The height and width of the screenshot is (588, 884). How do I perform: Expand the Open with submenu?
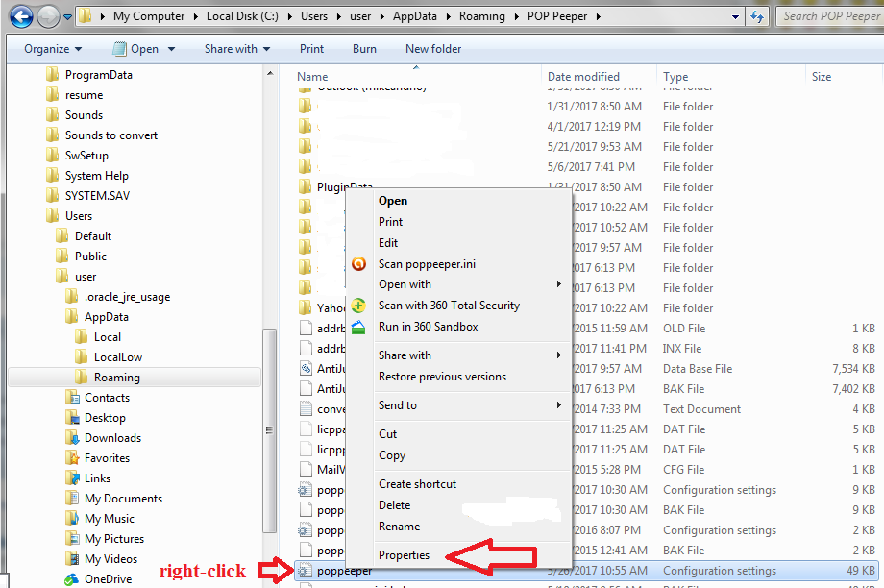click(x=405, y=284)
